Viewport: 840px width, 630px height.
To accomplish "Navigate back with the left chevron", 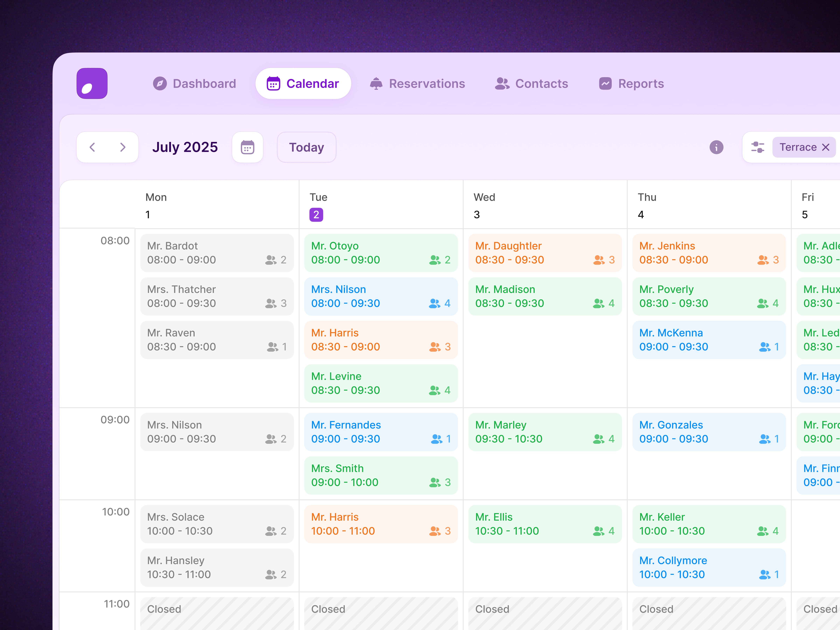I will [92, 147].
